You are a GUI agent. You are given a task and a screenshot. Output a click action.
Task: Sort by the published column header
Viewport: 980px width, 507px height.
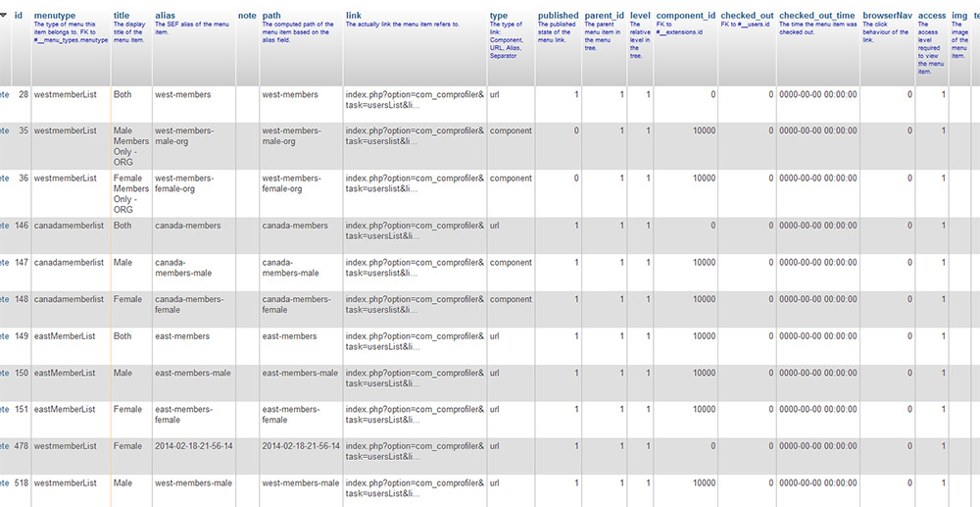[x=559, y=16]
